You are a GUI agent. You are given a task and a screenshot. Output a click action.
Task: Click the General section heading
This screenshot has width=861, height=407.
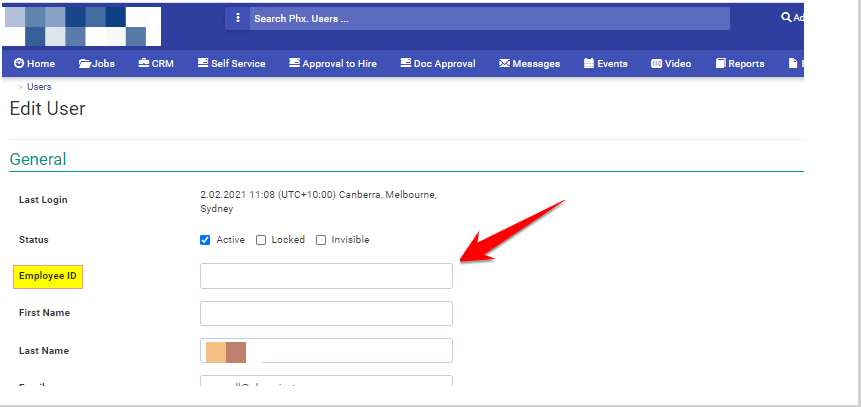pos(38,159)
